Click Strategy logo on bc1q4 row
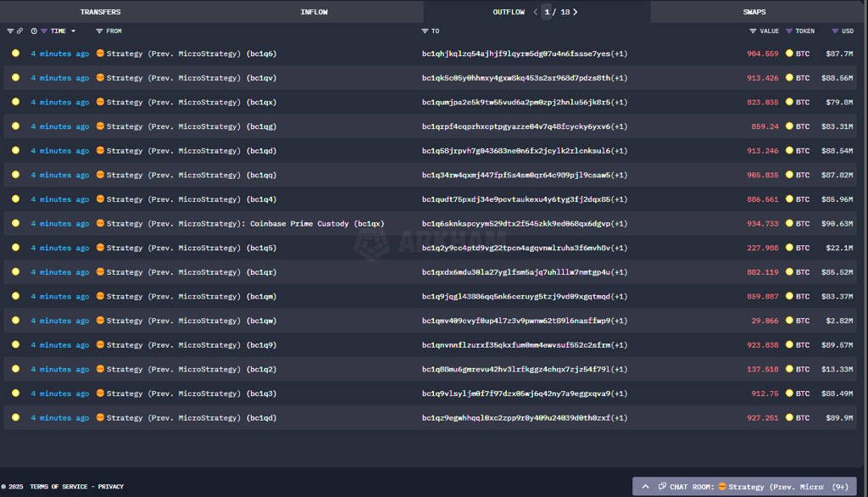Image resolution: width=868 pixels, height=497 pixels. point(100,199)
